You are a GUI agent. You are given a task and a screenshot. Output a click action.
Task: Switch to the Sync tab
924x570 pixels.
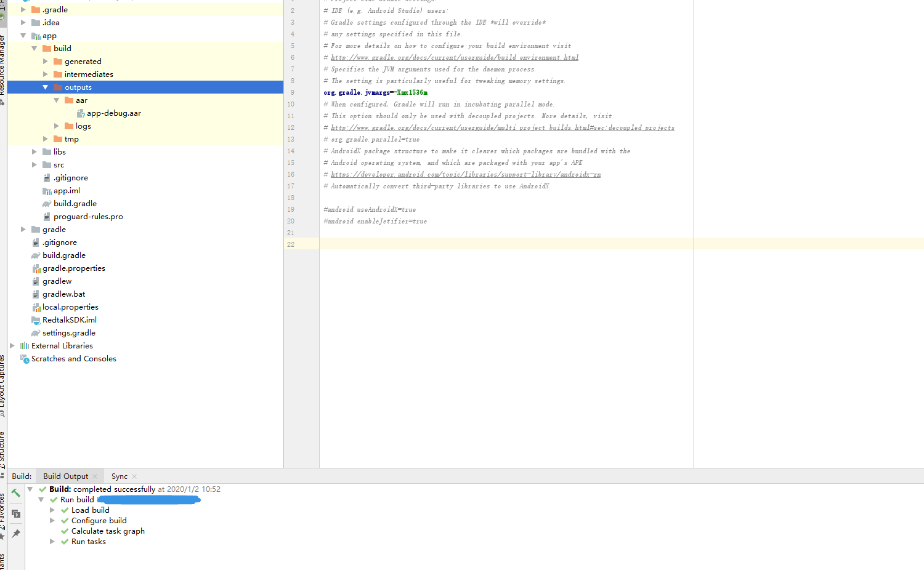point(119,476)
